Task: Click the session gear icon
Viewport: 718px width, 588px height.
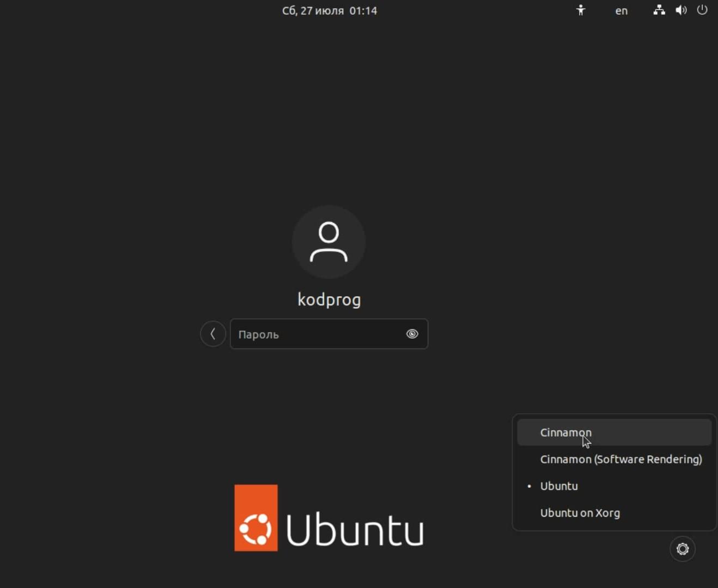Action: tap(683, 549)
